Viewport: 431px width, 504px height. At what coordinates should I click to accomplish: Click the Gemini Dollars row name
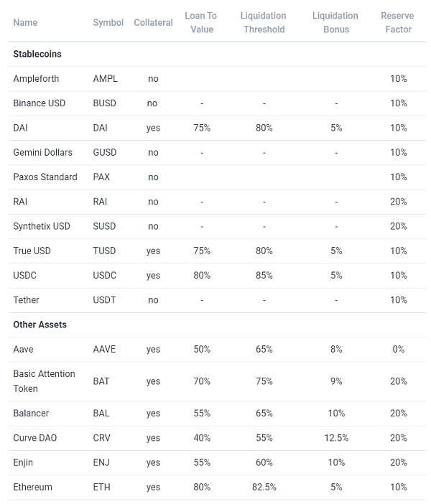[x=43, y=152]
